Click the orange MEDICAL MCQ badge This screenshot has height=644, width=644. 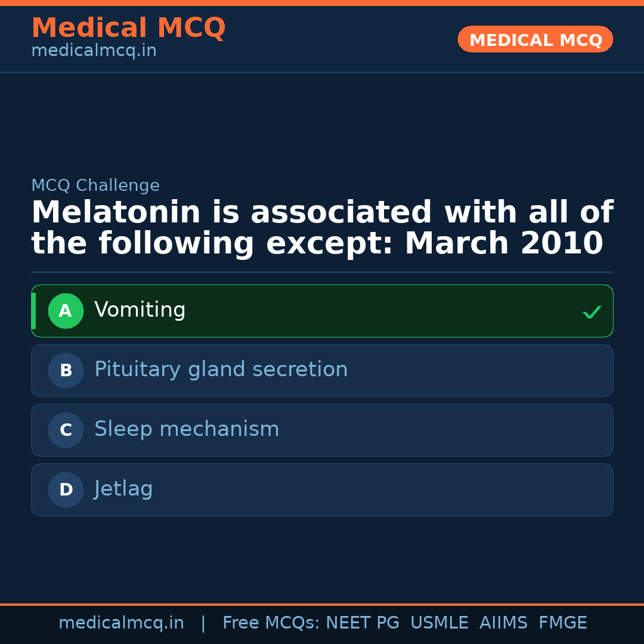tap(535, 39)
